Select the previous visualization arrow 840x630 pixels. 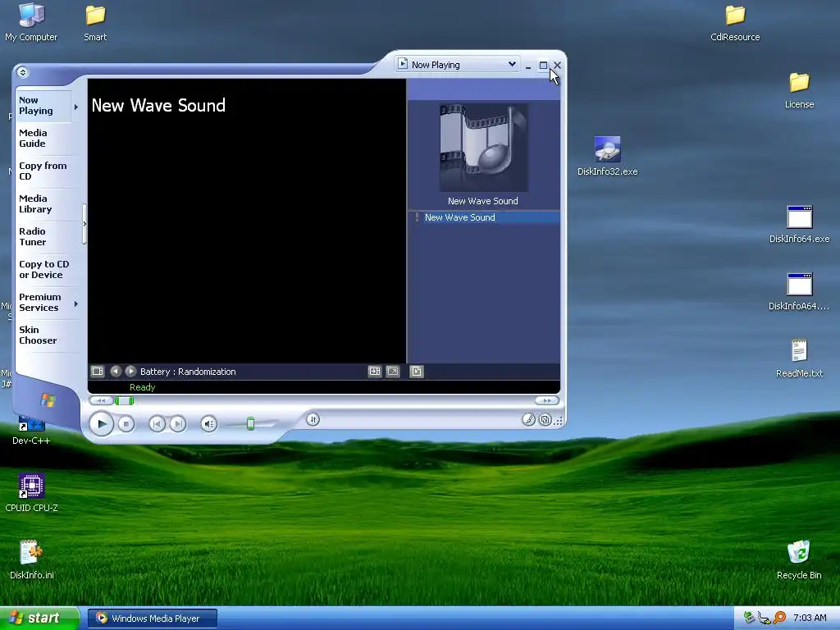click(115, 371)
